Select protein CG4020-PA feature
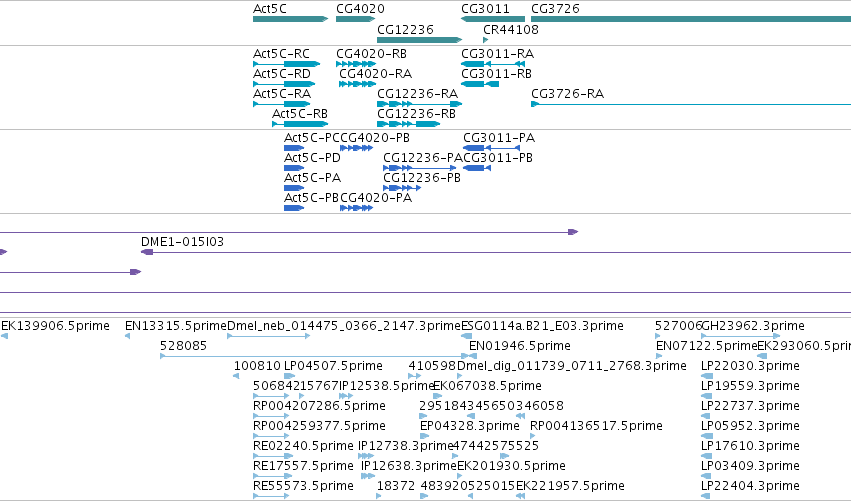This screenshot has height=501, width=851. (x=356, y=208)
